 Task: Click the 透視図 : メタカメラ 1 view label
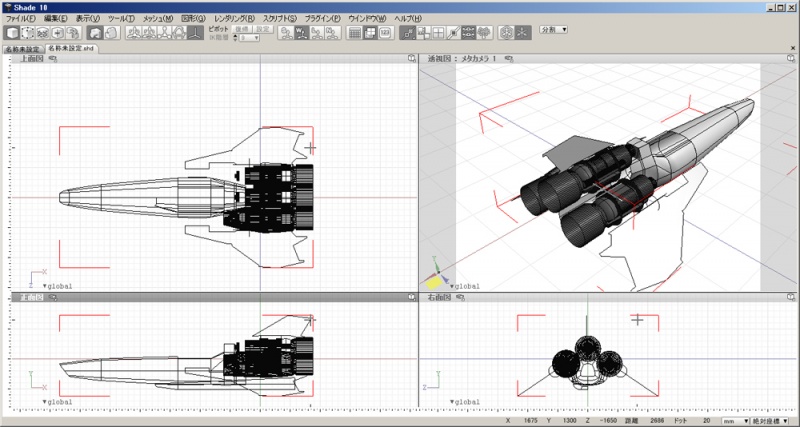[462, 59]
